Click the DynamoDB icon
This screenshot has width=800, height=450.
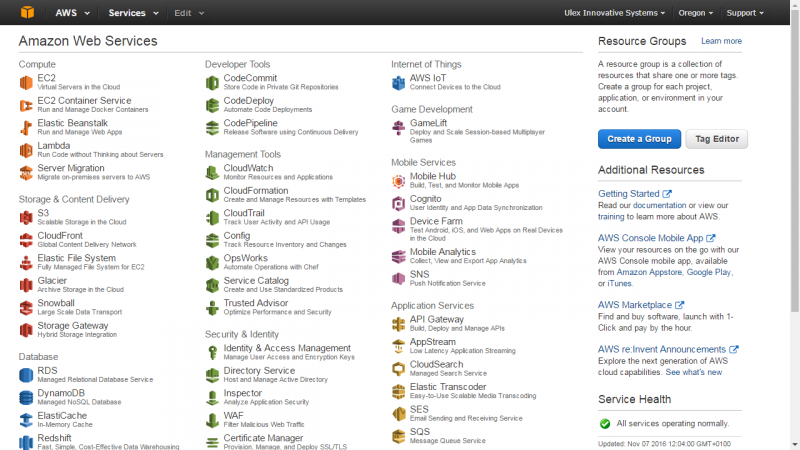[26, 397]
